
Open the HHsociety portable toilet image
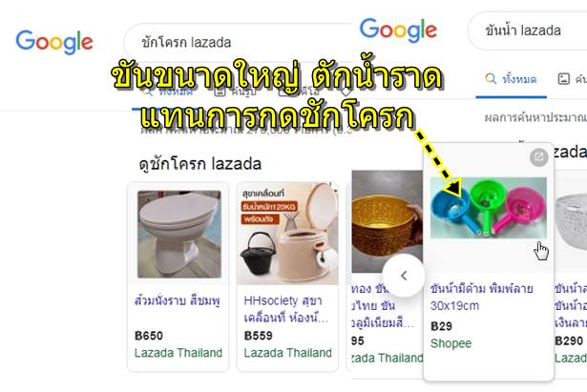point(287,234)
